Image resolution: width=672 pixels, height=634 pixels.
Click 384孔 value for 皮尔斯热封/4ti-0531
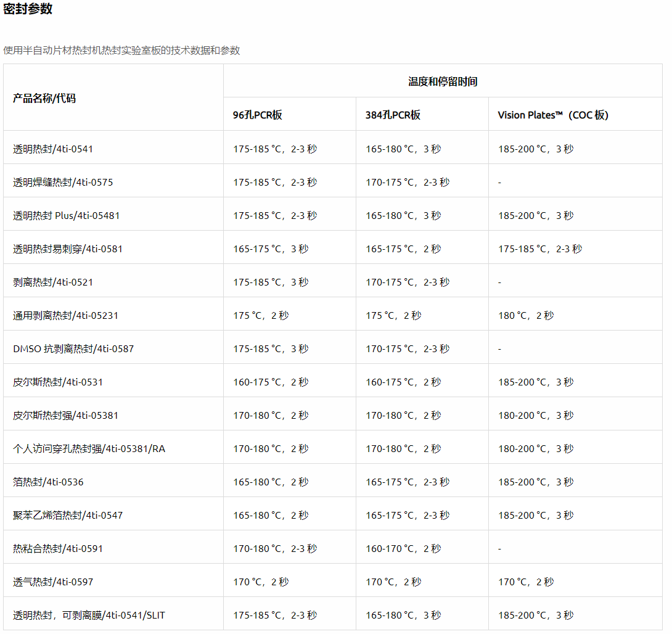(x=403, y=382)
